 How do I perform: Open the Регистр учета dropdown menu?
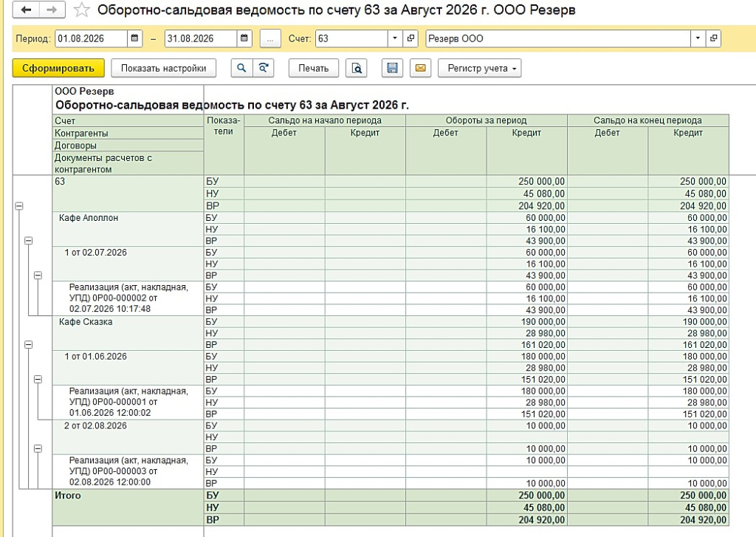pyautogui.click(x=479, y=68)
